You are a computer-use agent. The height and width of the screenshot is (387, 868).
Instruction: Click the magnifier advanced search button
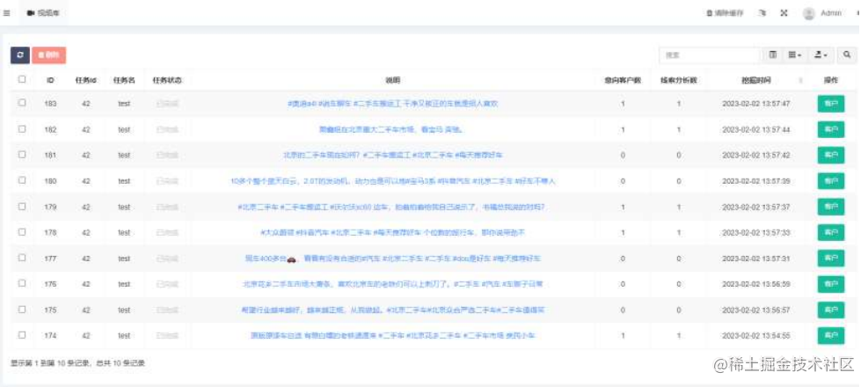846,55
